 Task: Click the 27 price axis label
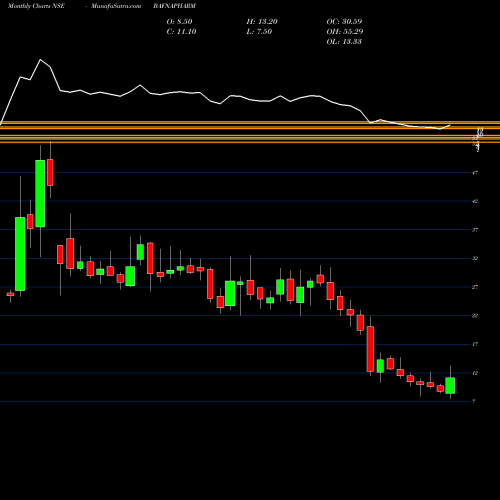point(475,287)
